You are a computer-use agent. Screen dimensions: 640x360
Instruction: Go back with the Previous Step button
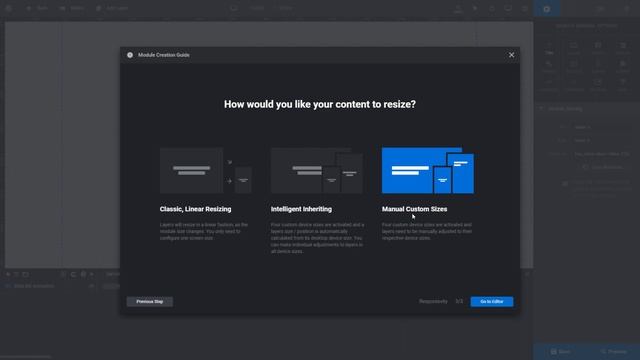click(x=150, y=302)
